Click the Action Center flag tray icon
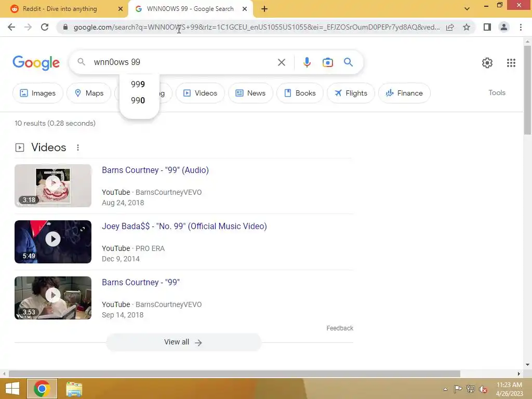This screenshot has width=532, height=399. point(458,389)
